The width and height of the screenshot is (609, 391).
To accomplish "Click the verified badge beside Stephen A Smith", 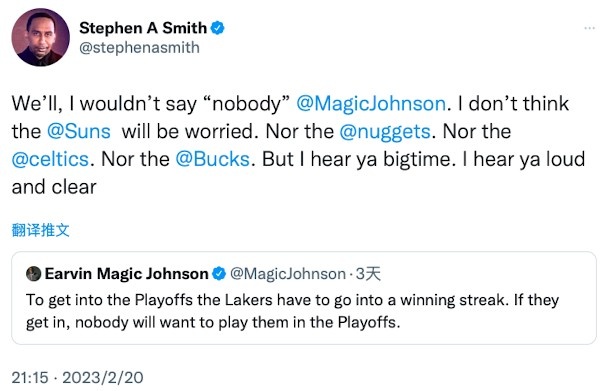I will (218, 28).
